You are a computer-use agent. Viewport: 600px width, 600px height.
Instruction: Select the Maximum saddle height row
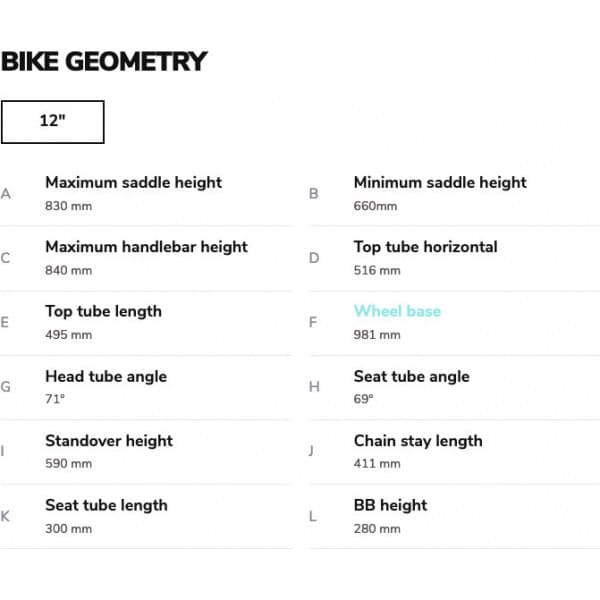pyautogui.click(x=146, y=194)
